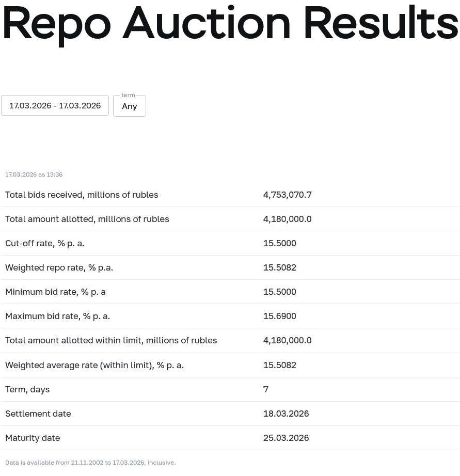460x476 pixels.
Task: Select the Maturity date label
Action: pyautogui.click(x=33, y=438)
